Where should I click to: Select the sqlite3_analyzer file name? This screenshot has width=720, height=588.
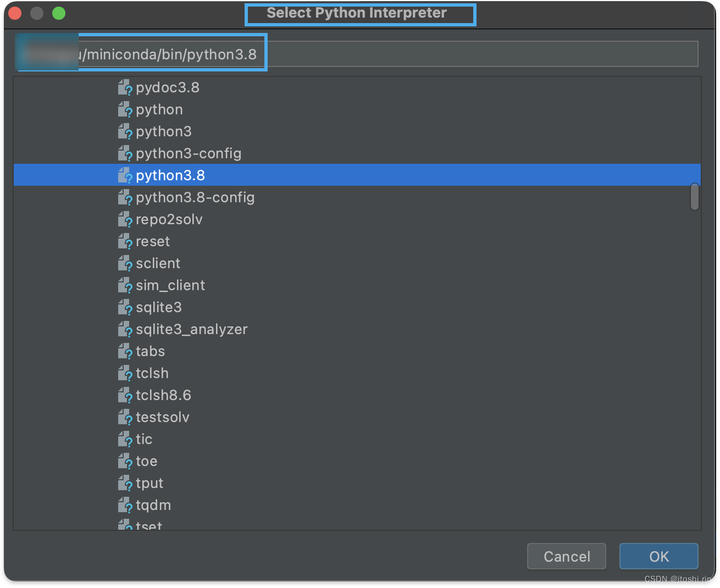pos(192,330)
